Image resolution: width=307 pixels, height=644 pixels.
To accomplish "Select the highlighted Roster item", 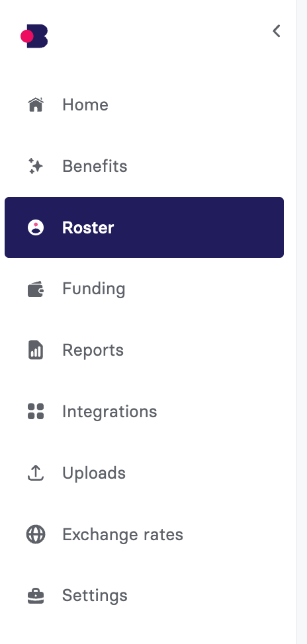I will click(x=144, y=227).
